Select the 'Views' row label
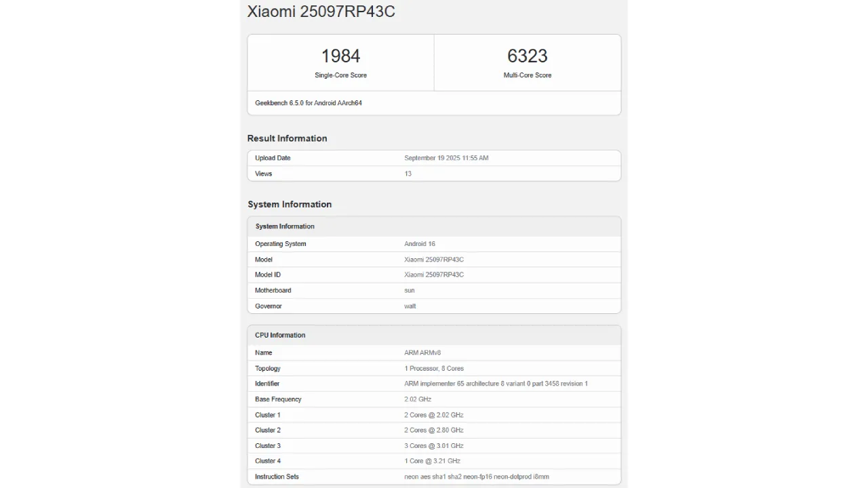The height and width of the screenshot is (488, 868). [x=263, y=174]
